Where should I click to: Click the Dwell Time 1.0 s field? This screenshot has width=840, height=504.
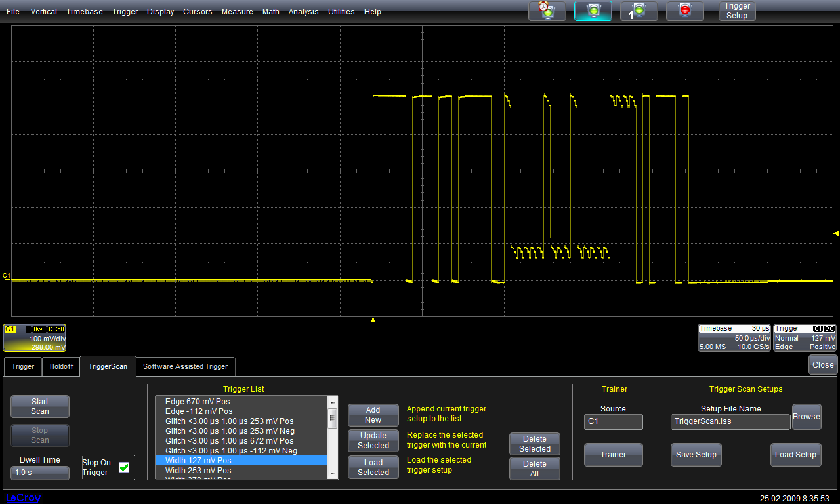coord(40,472)
